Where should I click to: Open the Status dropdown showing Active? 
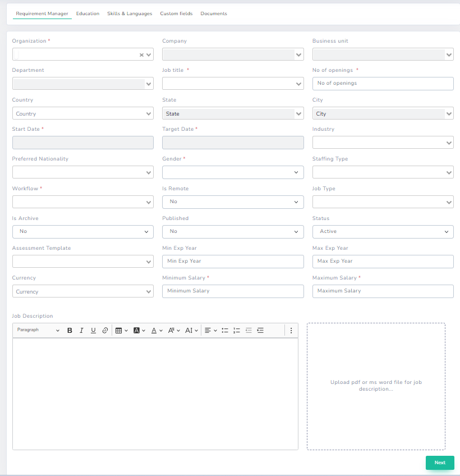click(x=383, y=231)
